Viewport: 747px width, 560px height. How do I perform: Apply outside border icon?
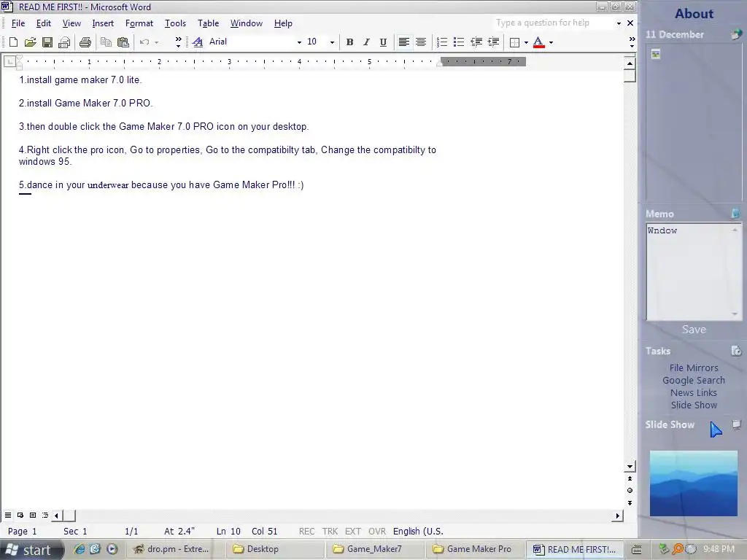pyautogui.click(x=514, y=42)
